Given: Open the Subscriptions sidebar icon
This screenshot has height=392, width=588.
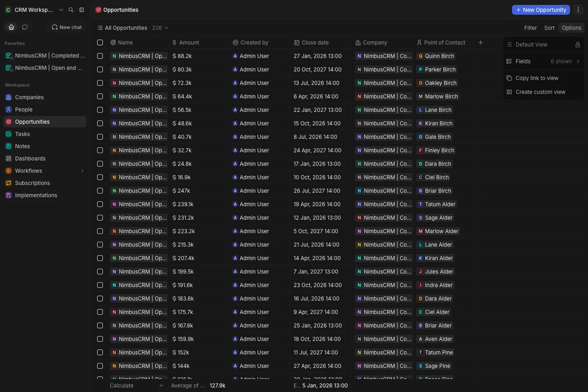Looking at the screenshot, I should click(x=9, y=183).
